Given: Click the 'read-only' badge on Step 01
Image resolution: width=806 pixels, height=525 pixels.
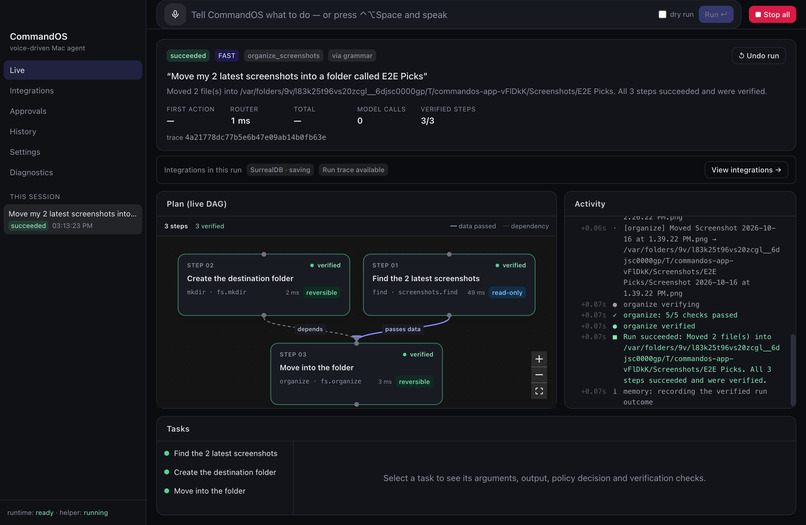Looking at the screenshot, I should pos(507,293).
